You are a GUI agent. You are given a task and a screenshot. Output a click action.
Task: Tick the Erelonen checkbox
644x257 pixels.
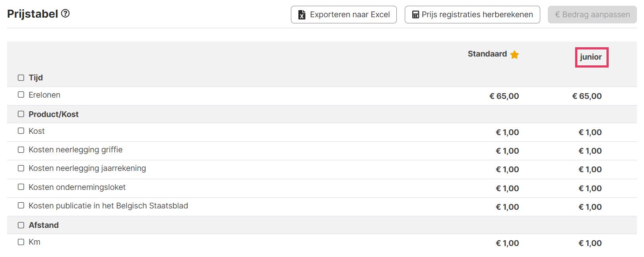click(x=21, y=94)
